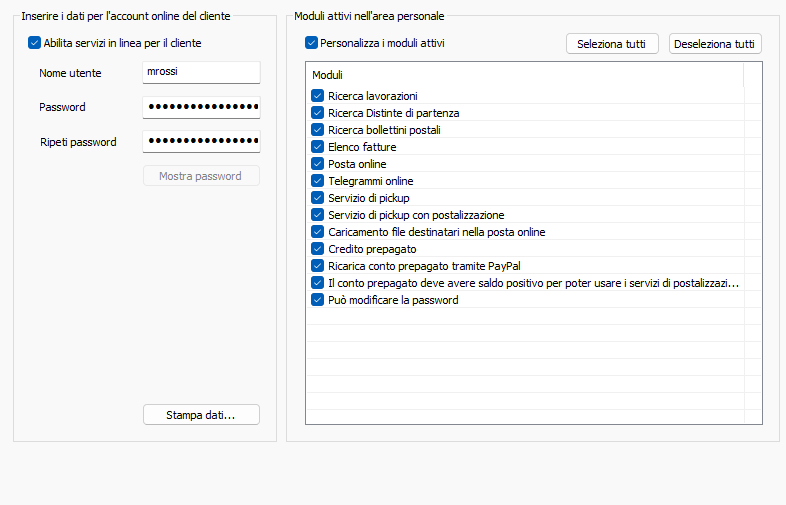The width and height of the screenshot is (786, 505).
Task: Disable 'Ricarica conto prepagato tramite PayPal'
Action: [318, 266]
